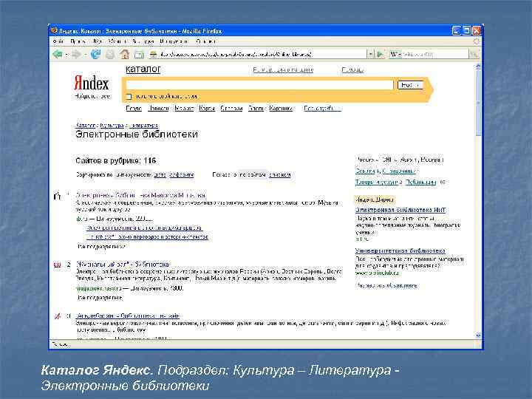Open the Университетская библиотека ad link
532x399 pixels.
400,250
